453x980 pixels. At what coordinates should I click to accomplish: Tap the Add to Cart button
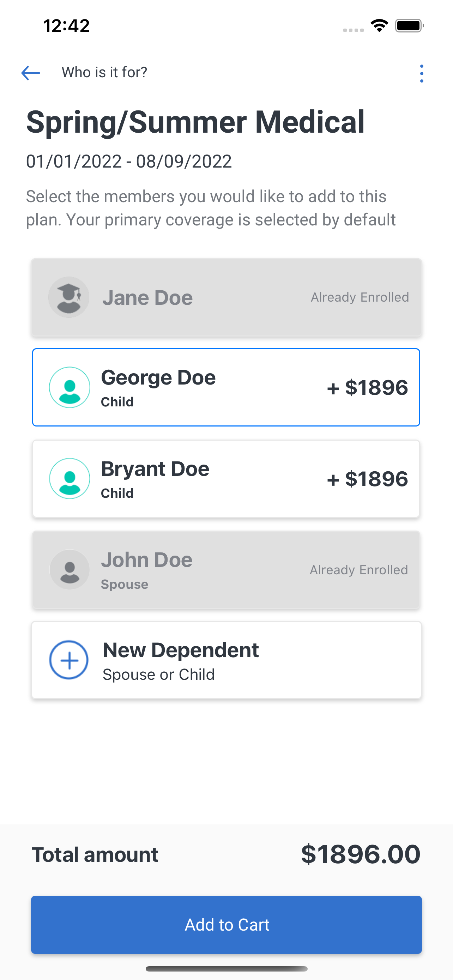(226, 925)
